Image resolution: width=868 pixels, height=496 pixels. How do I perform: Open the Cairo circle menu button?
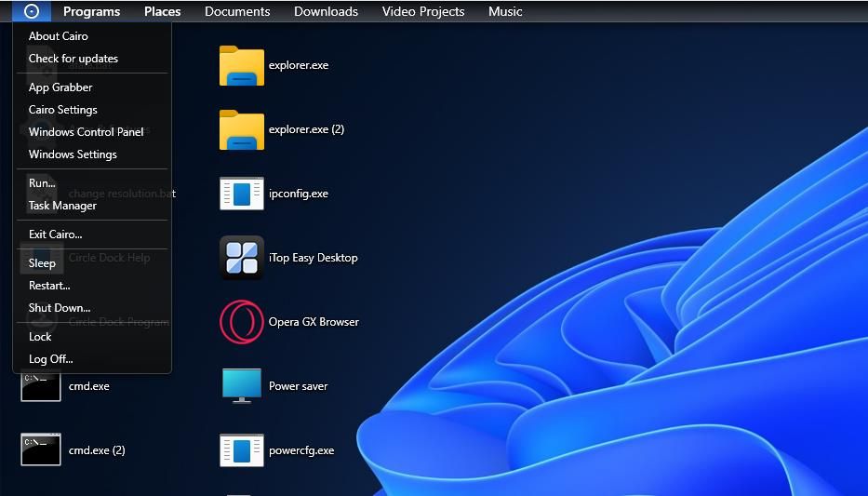pyautogui.click(x=32, y=11)
